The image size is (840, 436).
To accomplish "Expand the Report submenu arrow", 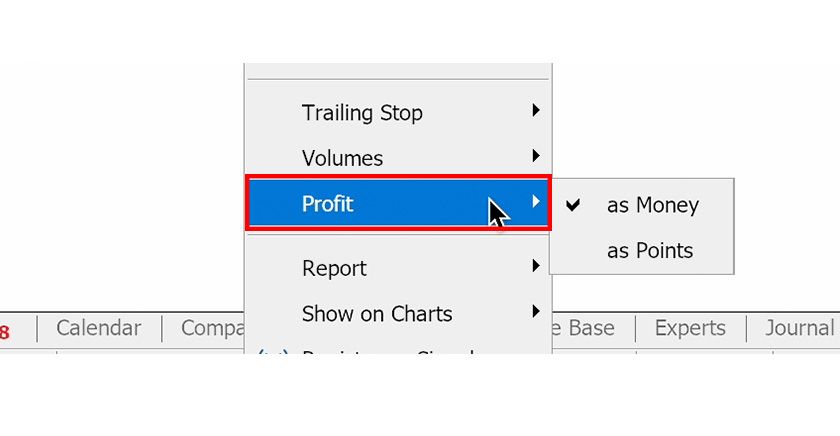I will pyautogui.click(x=537, y=266).
